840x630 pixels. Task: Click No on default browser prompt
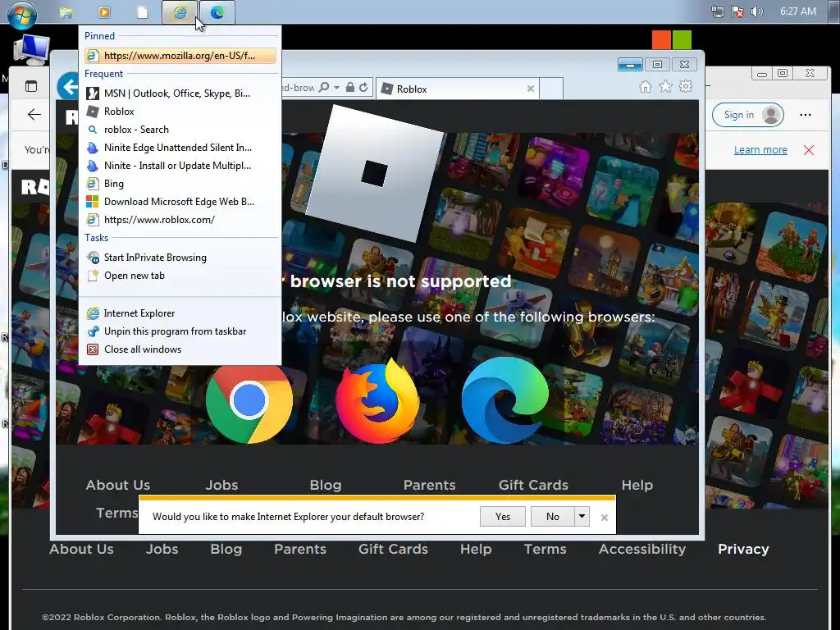552,517
